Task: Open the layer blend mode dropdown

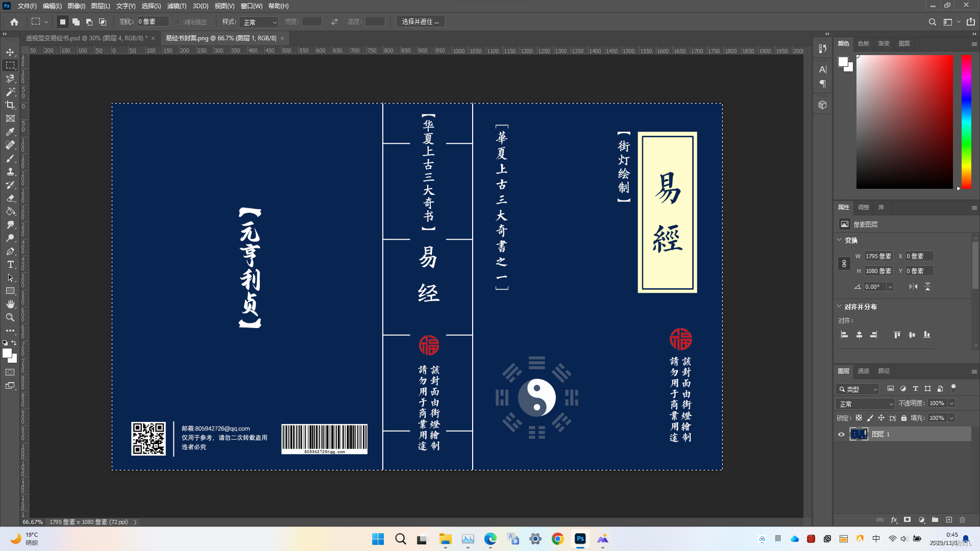Action: point(866,404)
